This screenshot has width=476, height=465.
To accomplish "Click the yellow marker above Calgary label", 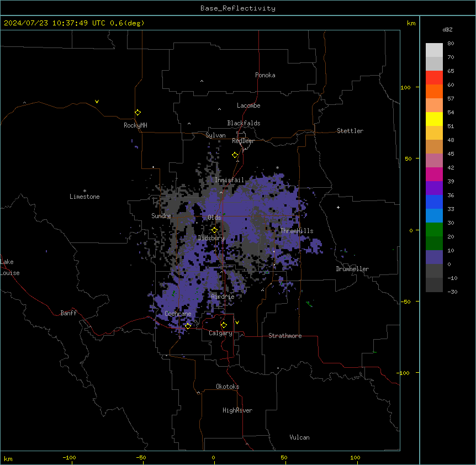I will coord(224,325).
